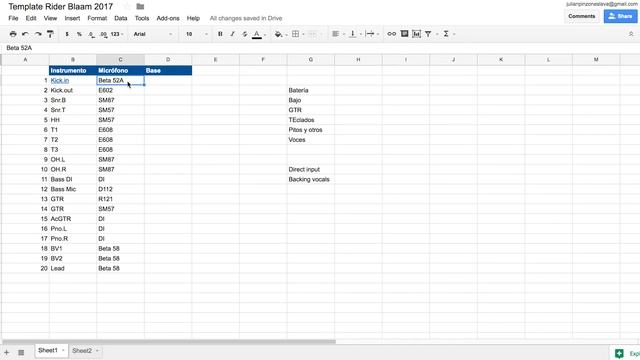Image resolution: width=640 pixels, height=360 pixels.
Task: Insert a comment via toolbar
Action: click(x=404, y=34)
